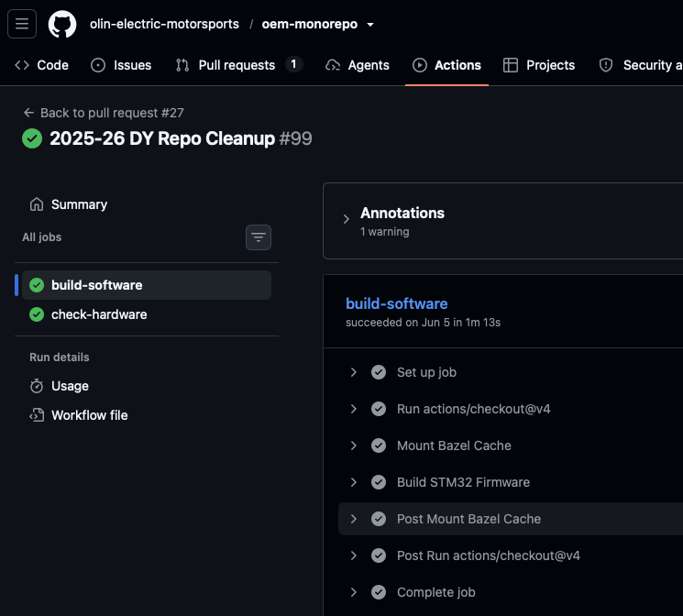Click the Agents cloud icon
This screenshot has height=616, width=683.
[x=333, y=65]
